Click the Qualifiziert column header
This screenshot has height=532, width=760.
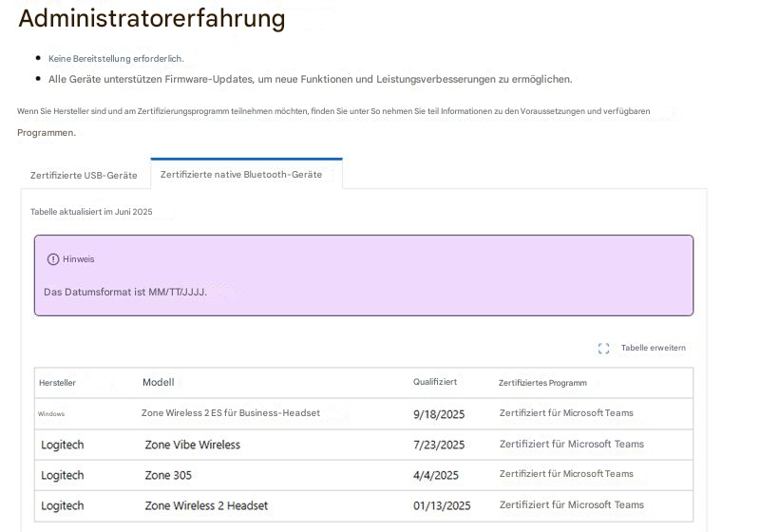pyautogui.click(x=435, y=382)
